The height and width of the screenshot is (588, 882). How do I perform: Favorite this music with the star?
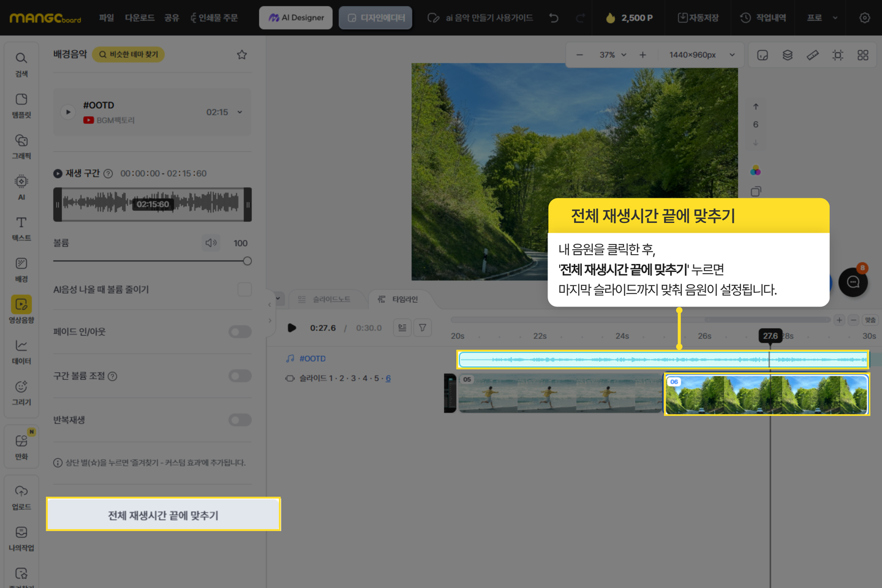coord(242,55)
